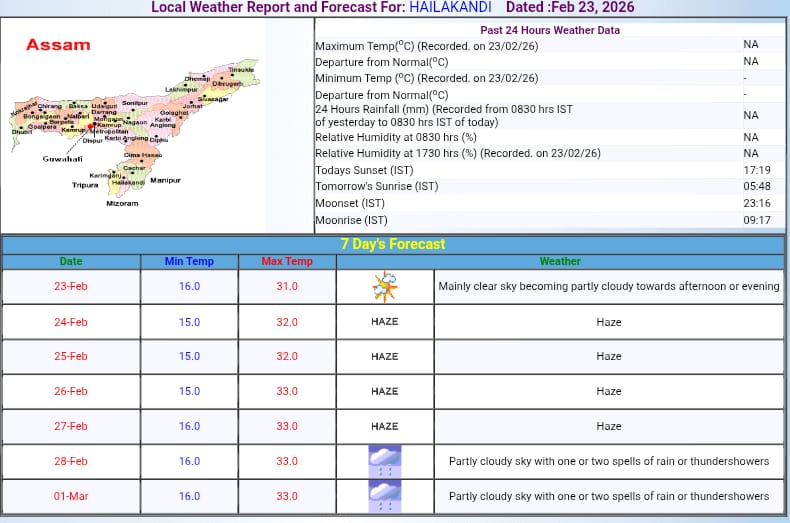Select Sonitpur district on the Assam map

[x=134, y=103]
